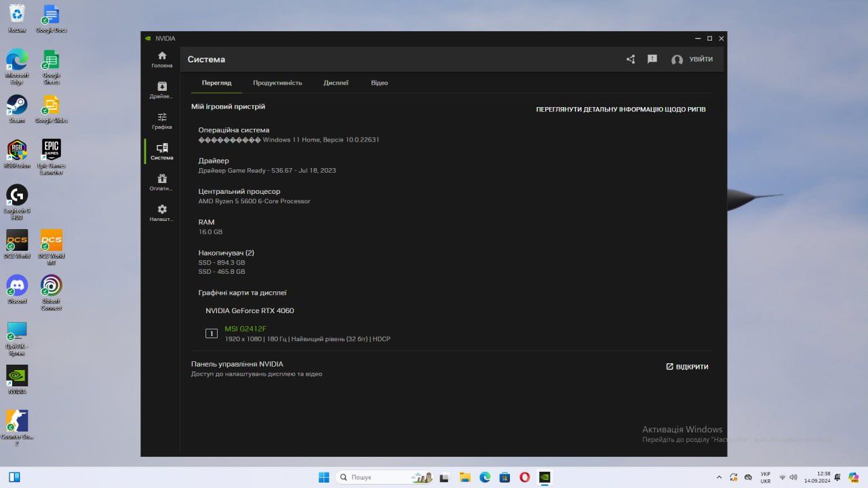Select the Google Slides desktop icon

point(52,108)
